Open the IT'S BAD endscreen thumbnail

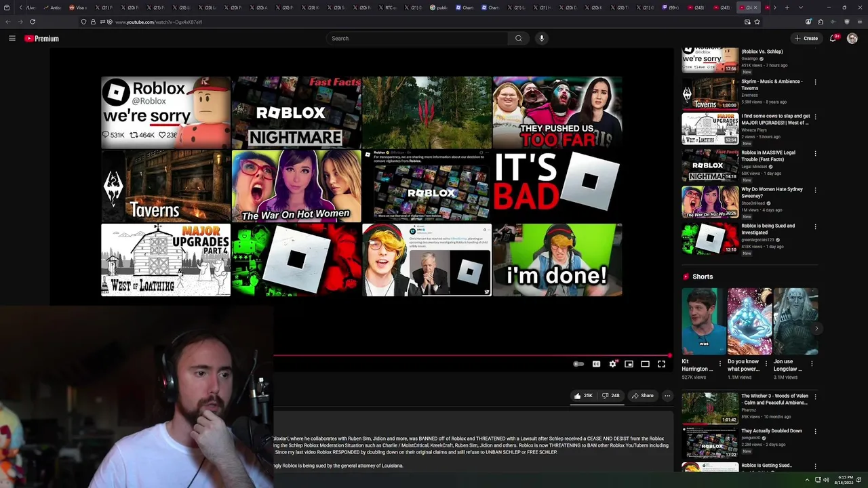click(x=557, y=186)
